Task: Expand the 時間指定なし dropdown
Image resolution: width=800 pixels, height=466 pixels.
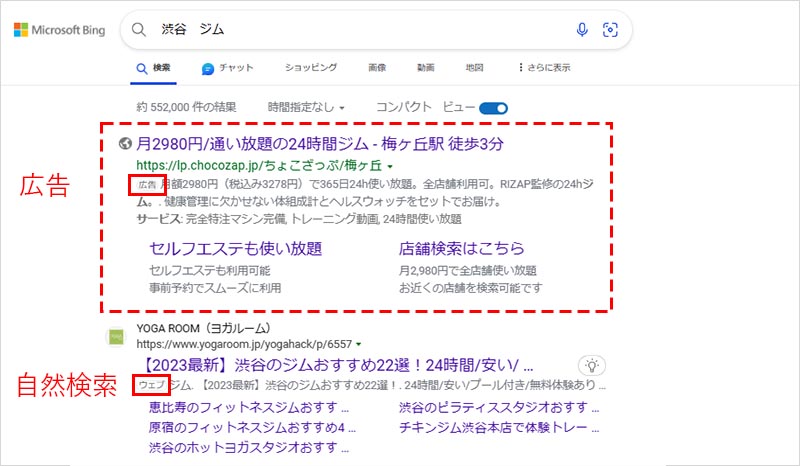Action: pyautogui.click(x=306, y=107)
